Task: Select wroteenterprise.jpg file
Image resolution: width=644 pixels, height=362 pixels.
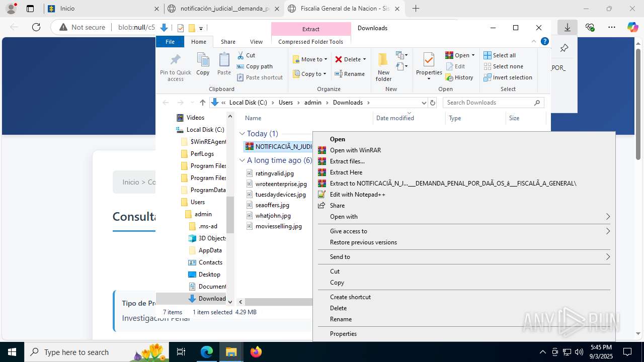Action: (281, 184)
